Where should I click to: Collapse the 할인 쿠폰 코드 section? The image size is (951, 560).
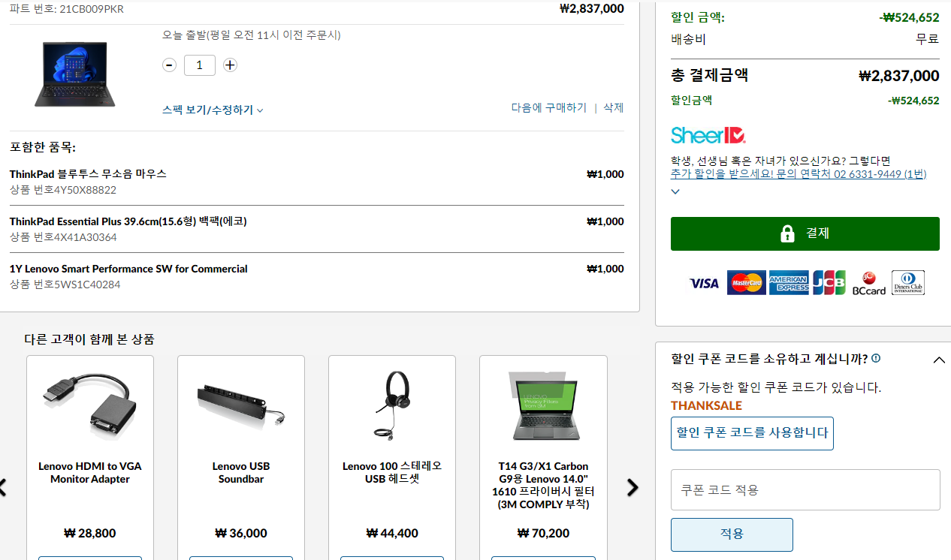tap(939, 360)
